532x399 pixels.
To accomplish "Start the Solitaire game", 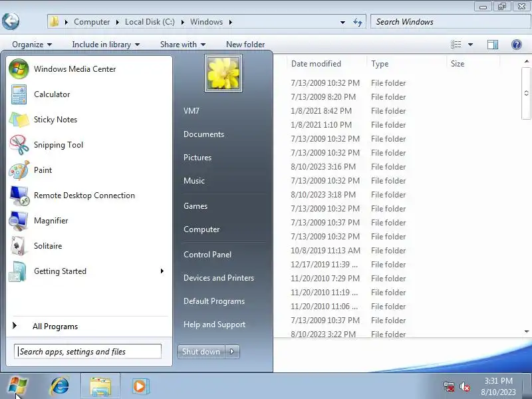I will (x=89, y=246).
